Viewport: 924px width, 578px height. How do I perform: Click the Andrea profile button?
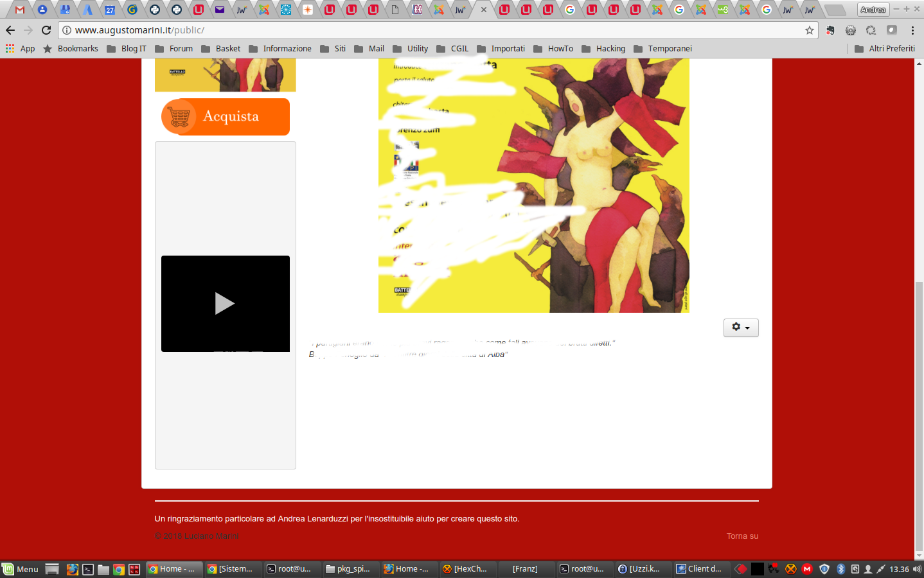(873, 10)
